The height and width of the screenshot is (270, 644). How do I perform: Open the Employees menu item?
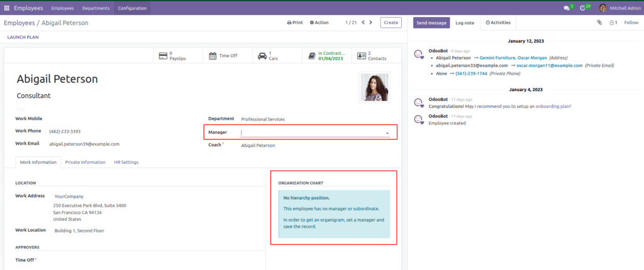point(63,8)
